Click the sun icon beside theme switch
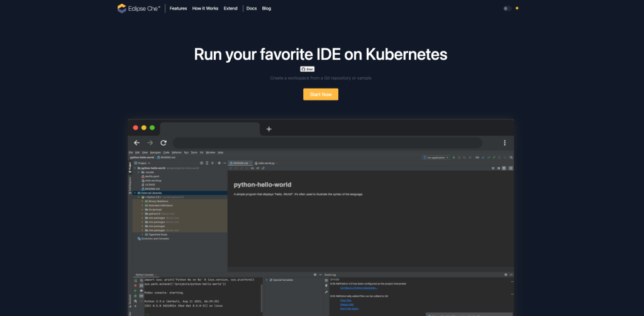This screenshot has height=316, width=644. pyautogui.click(x=517, y=8)
